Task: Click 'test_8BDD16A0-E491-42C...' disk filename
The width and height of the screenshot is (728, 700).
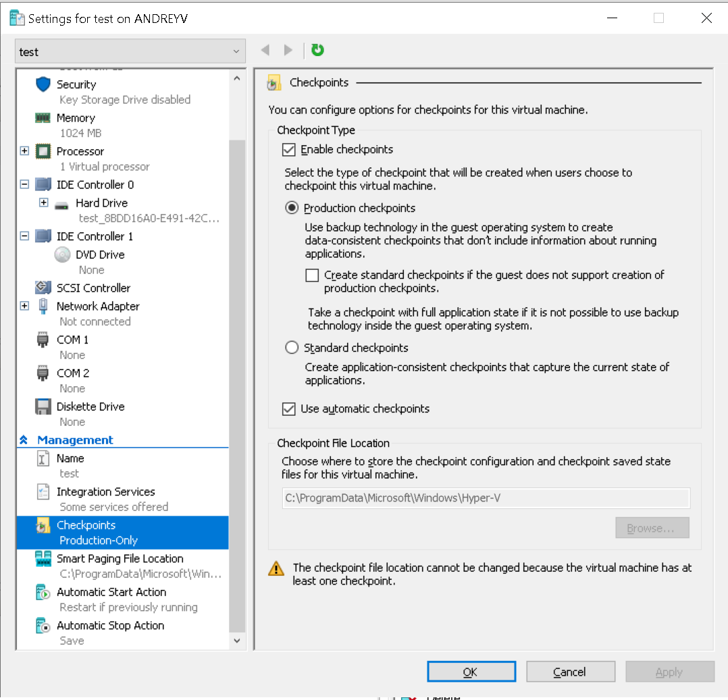Action: tap(149, 218)
